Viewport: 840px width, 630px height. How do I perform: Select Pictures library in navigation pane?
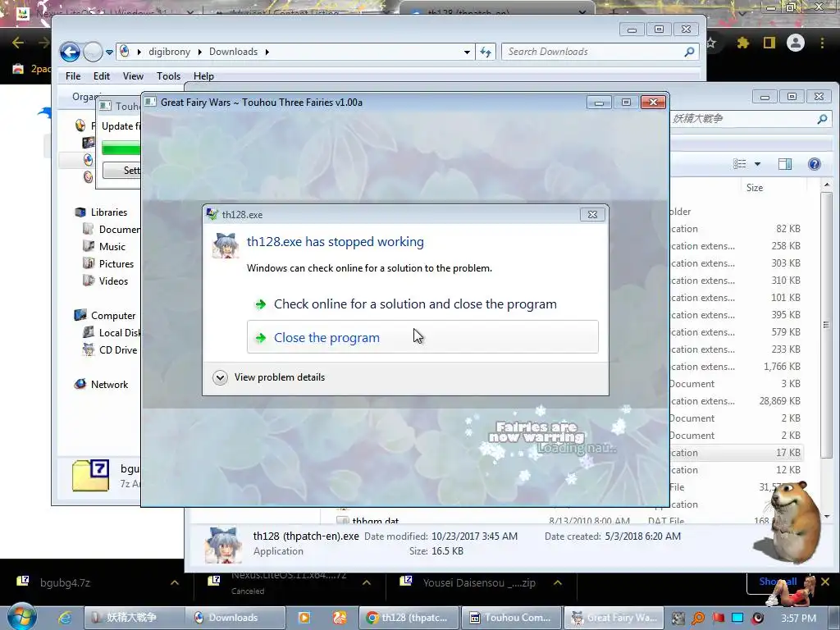[x=116, y=263]
